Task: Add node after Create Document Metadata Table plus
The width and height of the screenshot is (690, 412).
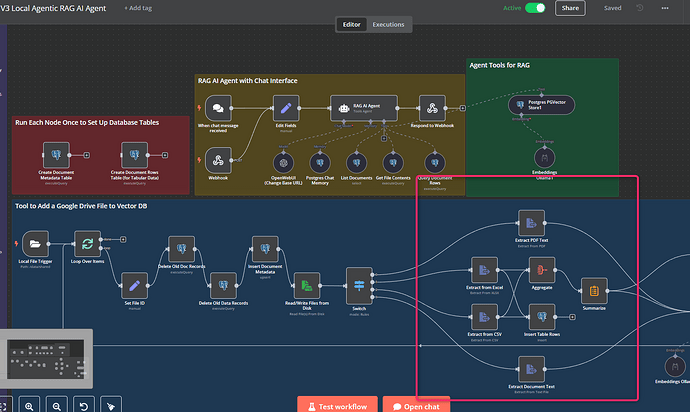Action: coord(87,155)
